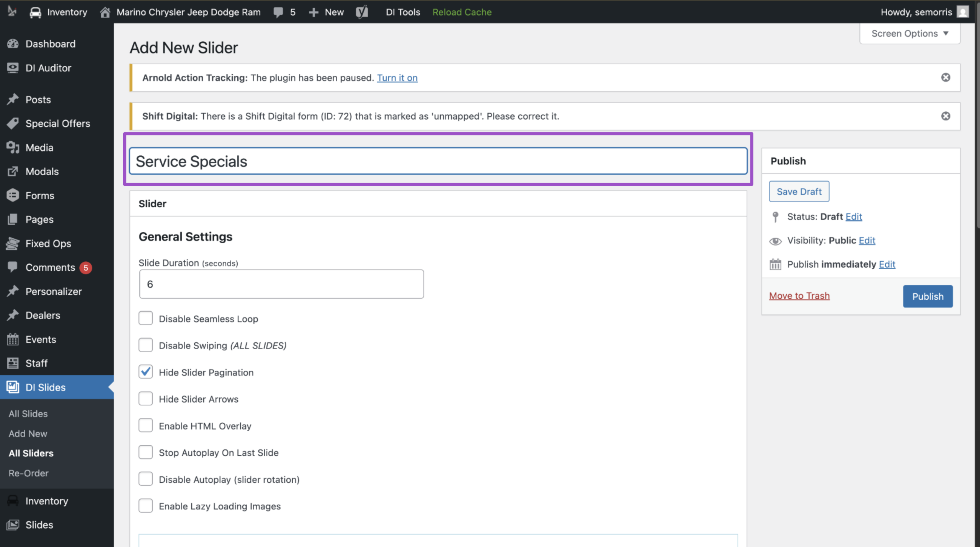The image size is (980, 547).
Task: Uncheck Hide Slider Pagination
Action: click(x=145, y=372)
